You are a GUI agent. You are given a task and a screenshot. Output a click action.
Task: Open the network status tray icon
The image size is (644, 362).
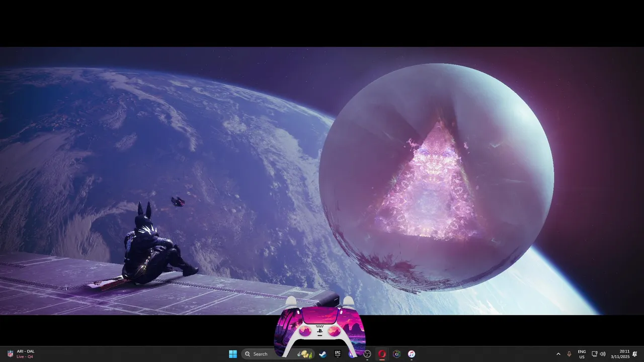594,354
